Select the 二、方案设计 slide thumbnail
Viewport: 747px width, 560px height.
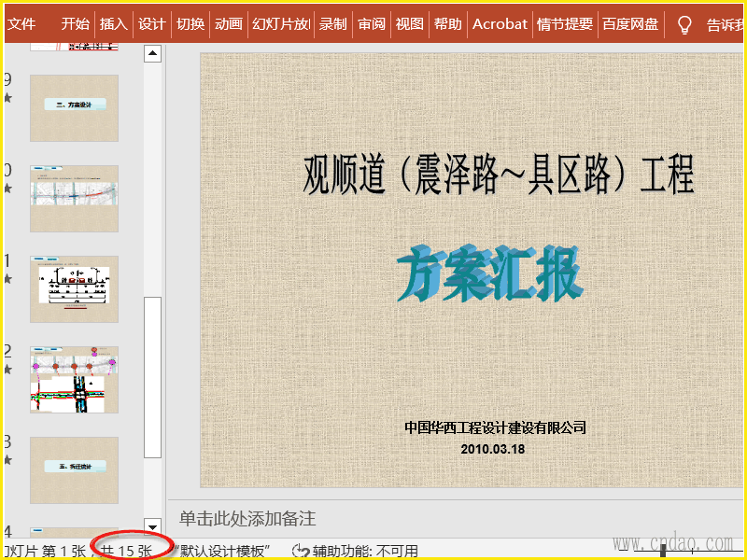click(75, 108)
